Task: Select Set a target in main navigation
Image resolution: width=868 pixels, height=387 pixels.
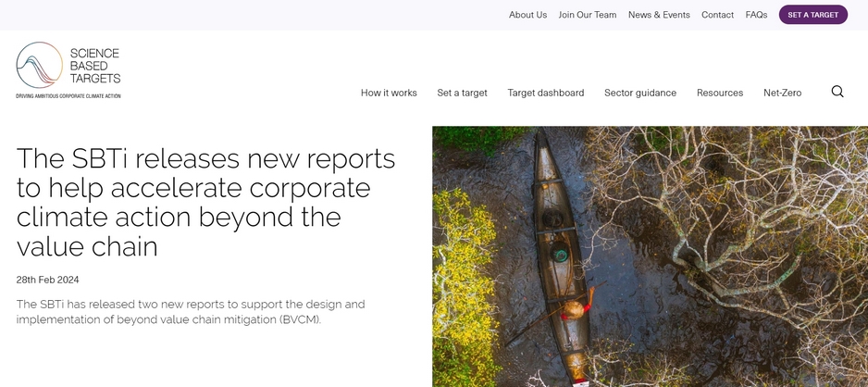Action: click(x=462, y=93)
